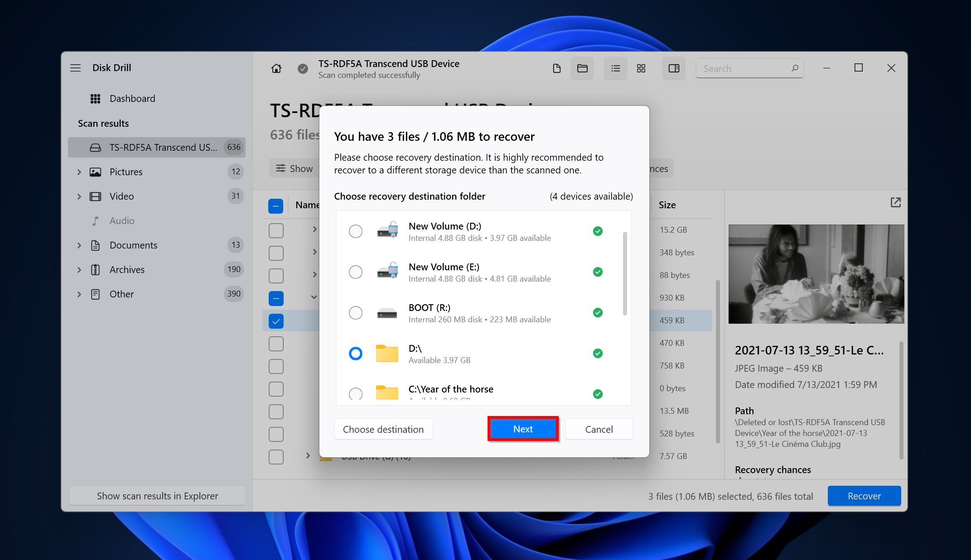
Task: Uncheck the checked box in 459 KB row
Action: pyautogui.click(x=276, y=321)
